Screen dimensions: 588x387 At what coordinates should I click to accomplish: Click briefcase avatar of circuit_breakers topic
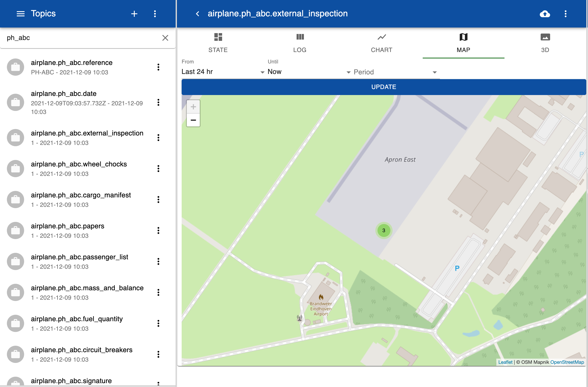click(15, 354)
